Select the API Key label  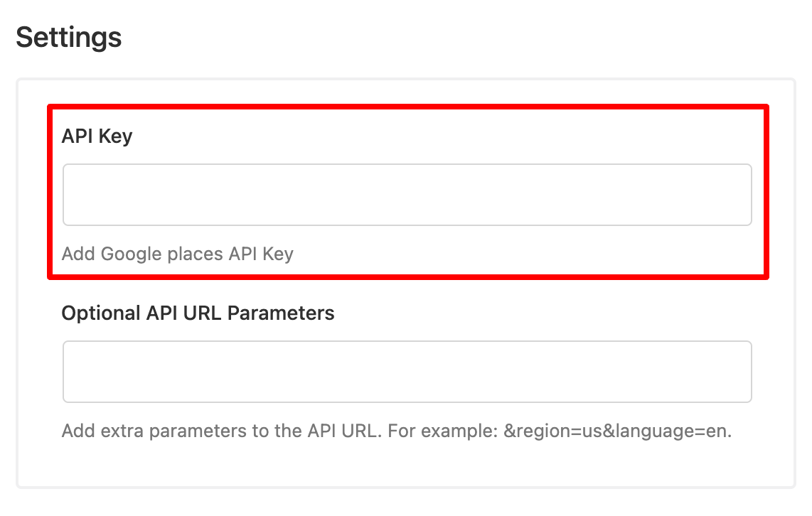click(x=97, y=136)
